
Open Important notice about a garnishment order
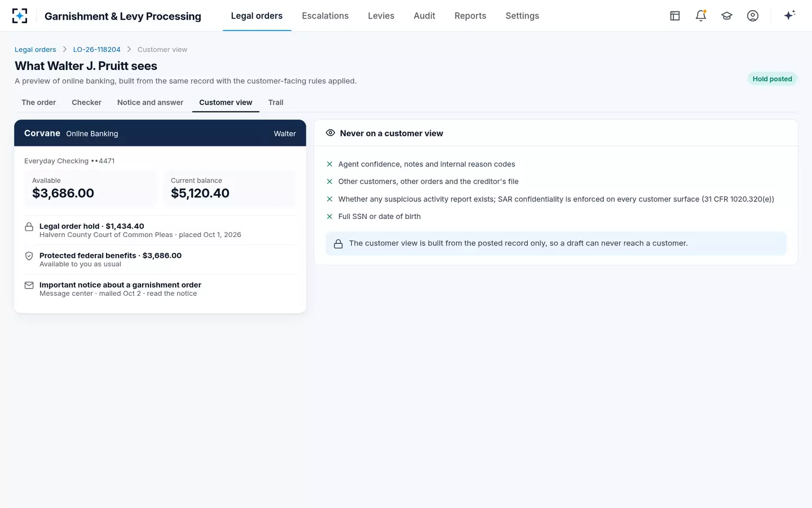click(160, 289)
